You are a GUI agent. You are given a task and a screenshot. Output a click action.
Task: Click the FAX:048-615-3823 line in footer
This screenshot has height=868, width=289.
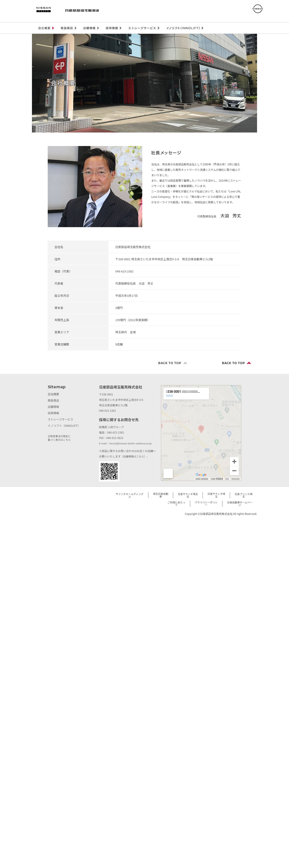111,438
